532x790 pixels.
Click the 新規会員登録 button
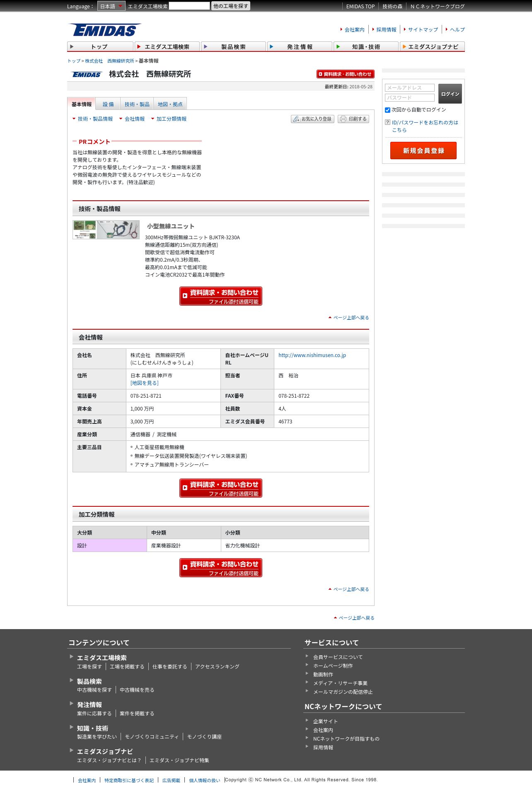coord(423,151)
